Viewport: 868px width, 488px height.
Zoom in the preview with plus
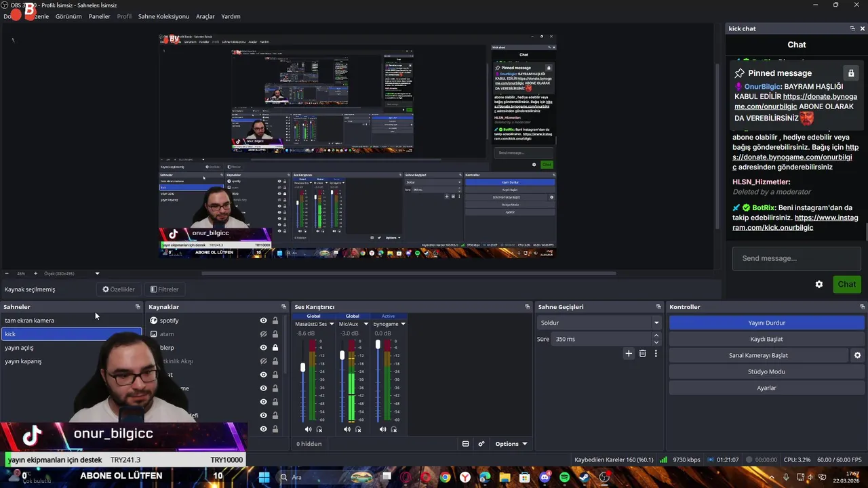click(x=35, y=273)
